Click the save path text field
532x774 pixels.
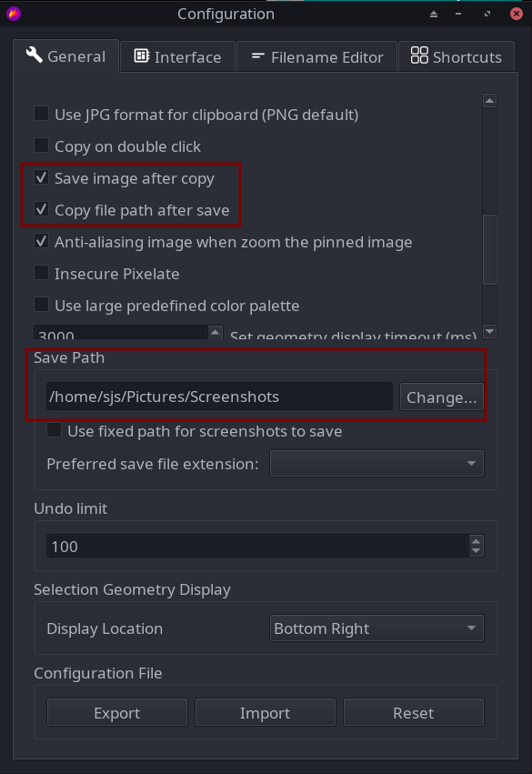point(218,397)
